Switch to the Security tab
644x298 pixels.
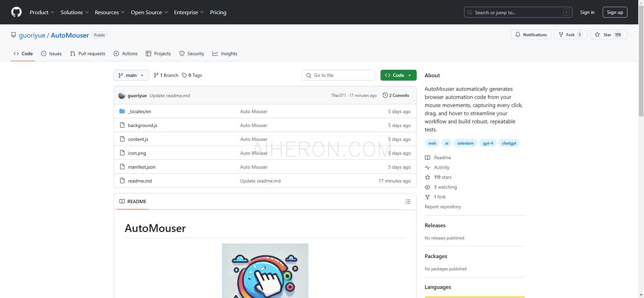click(191, 54)
